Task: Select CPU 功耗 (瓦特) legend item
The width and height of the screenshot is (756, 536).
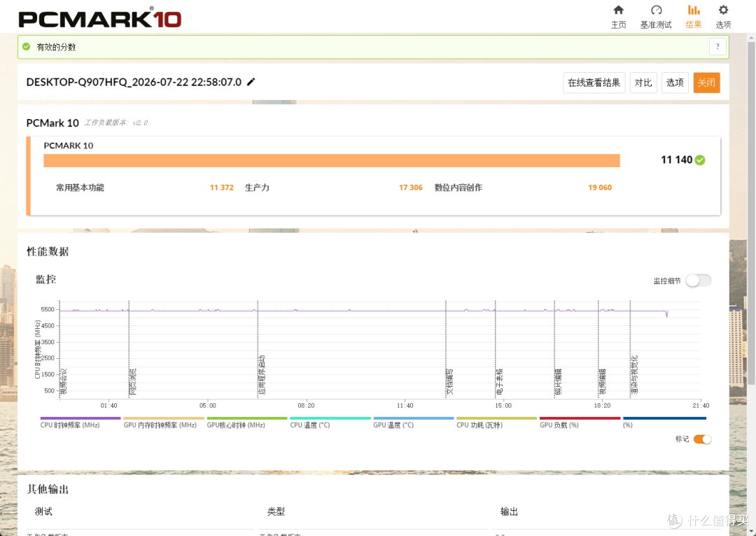Action: (496, 422)
